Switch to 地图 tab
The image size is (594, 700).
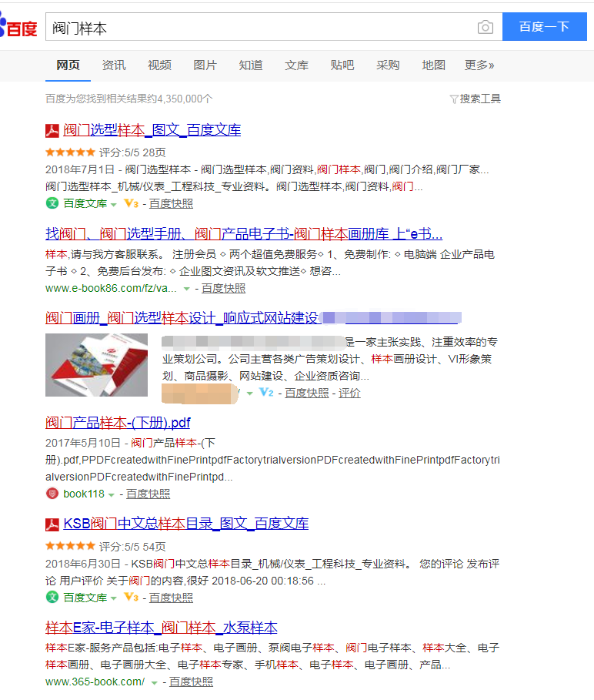tap(433, 65)
